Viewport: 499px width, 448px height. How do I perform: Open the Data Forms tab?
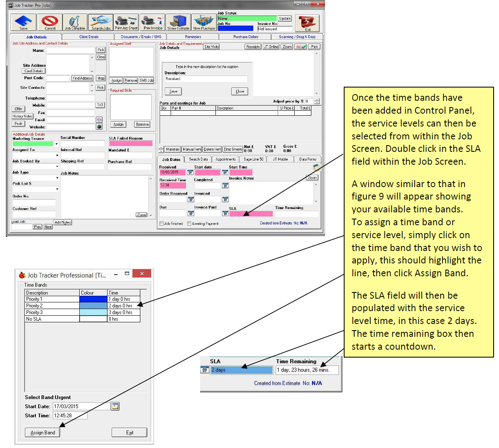pos(308,159)
